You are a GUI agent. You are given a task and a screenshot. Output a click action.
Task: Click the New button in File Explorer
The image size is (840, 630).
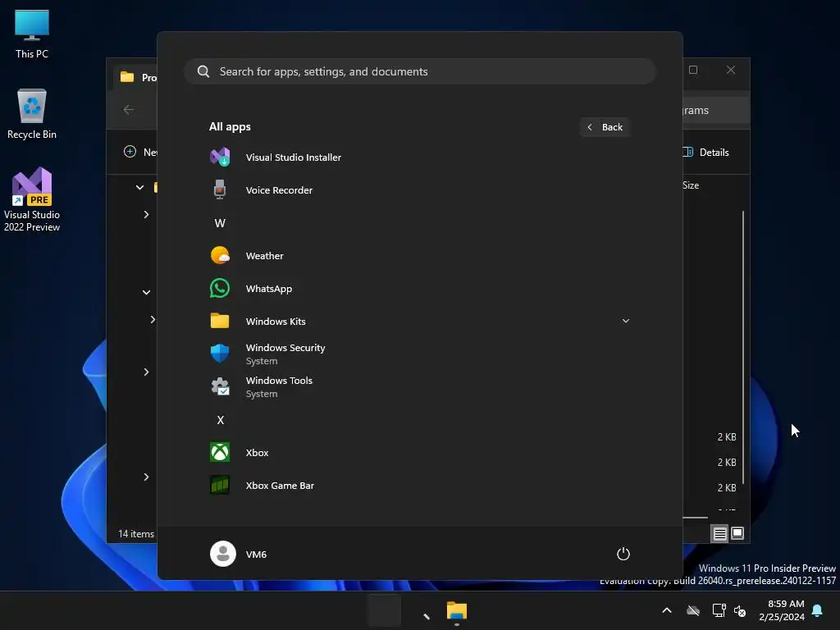[139, 152]
